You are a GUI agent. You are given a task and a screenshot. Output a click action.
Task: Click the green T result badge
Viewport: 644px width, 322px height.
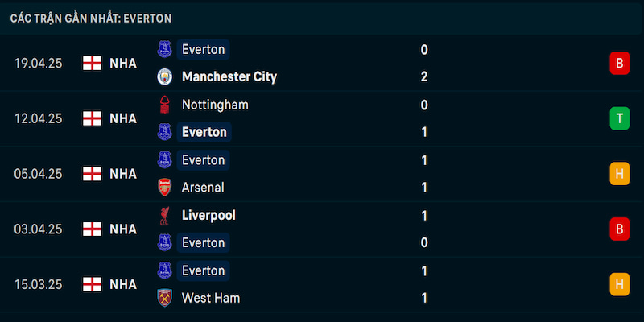(x=619, y=118)
